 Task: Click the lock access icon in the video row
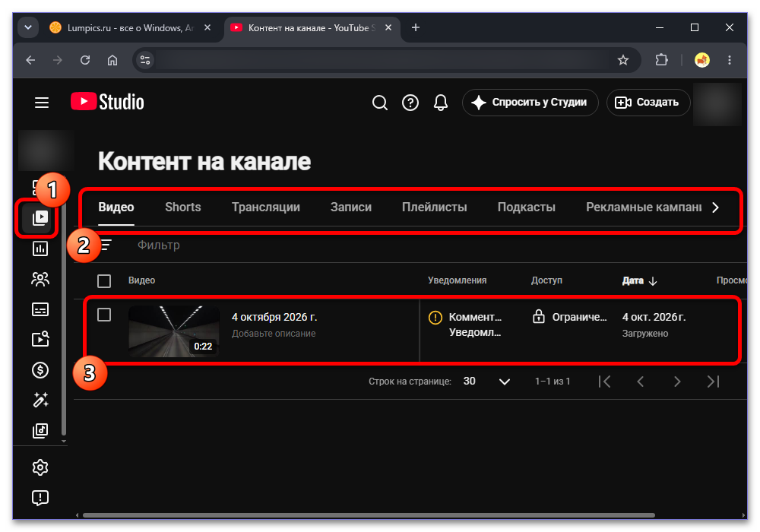539,317
